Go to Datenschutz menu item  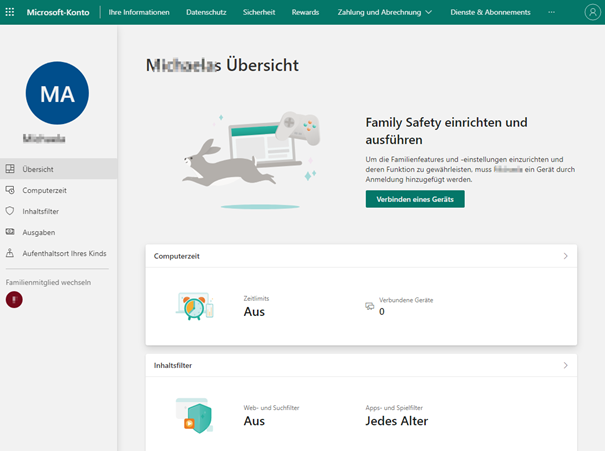(206, 12)
